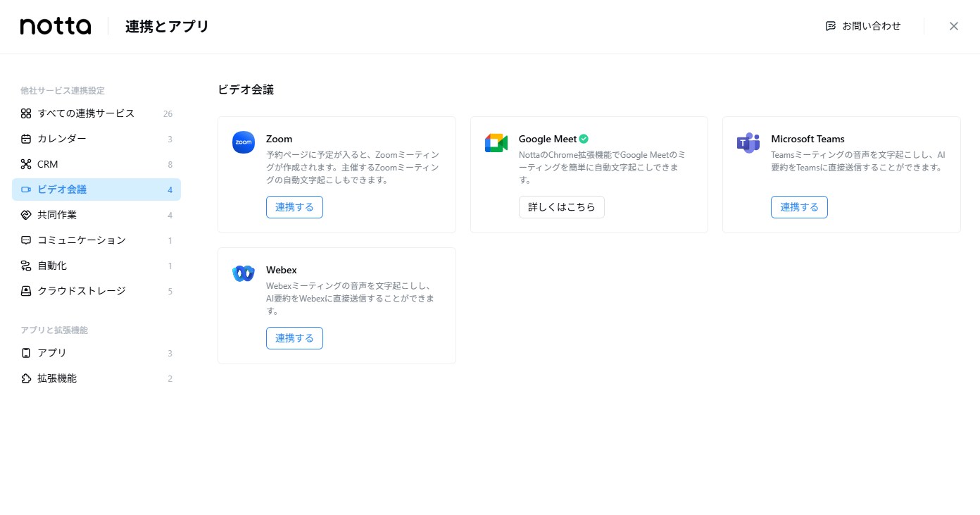Open the カレンダー category
The width and height of the screenshot is (980, 515).
coord(96,139)
